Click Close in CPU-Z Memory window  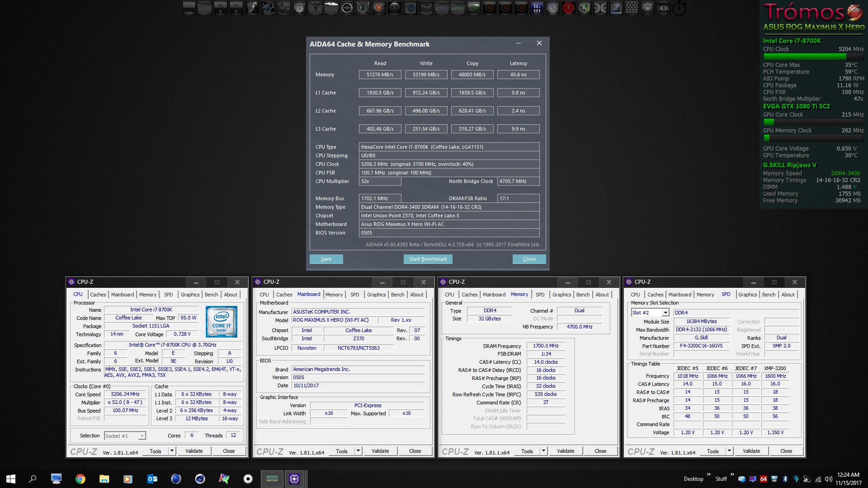[x=600, y=451]
